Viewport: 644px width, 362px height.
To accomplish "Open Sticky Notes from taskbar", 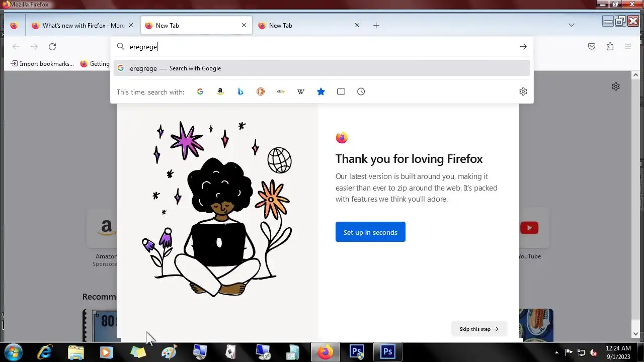I will point(138,352).
